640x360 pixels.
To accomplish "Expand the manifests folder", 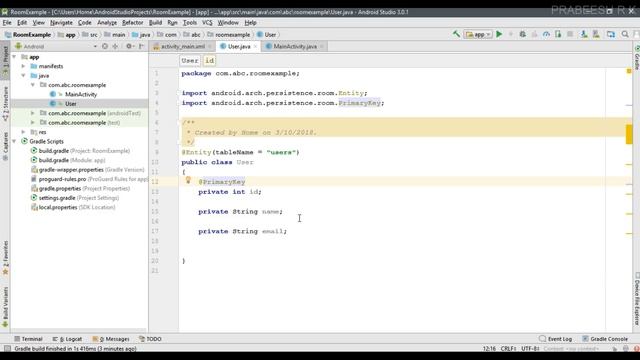I will click(x=24, y=66).
